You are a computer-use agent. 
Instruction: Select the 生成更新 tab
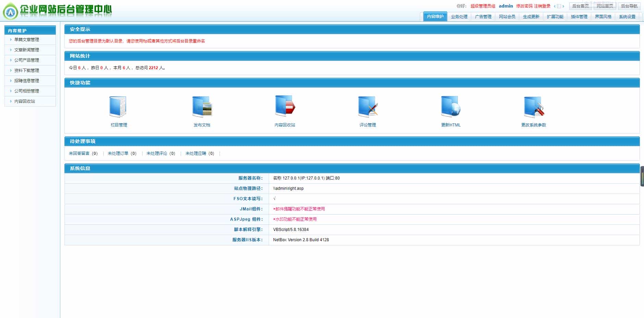point(531,16)
